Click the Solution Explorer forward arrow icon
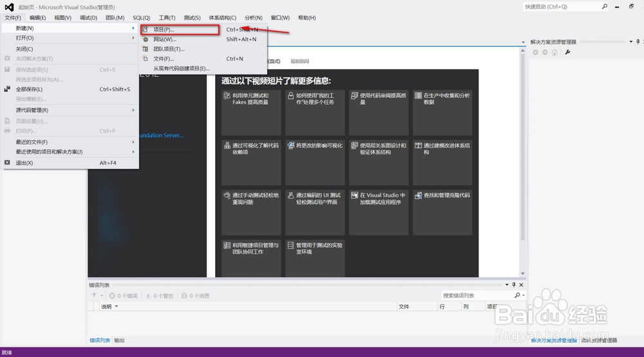644x357 pixels. point(545,53)
